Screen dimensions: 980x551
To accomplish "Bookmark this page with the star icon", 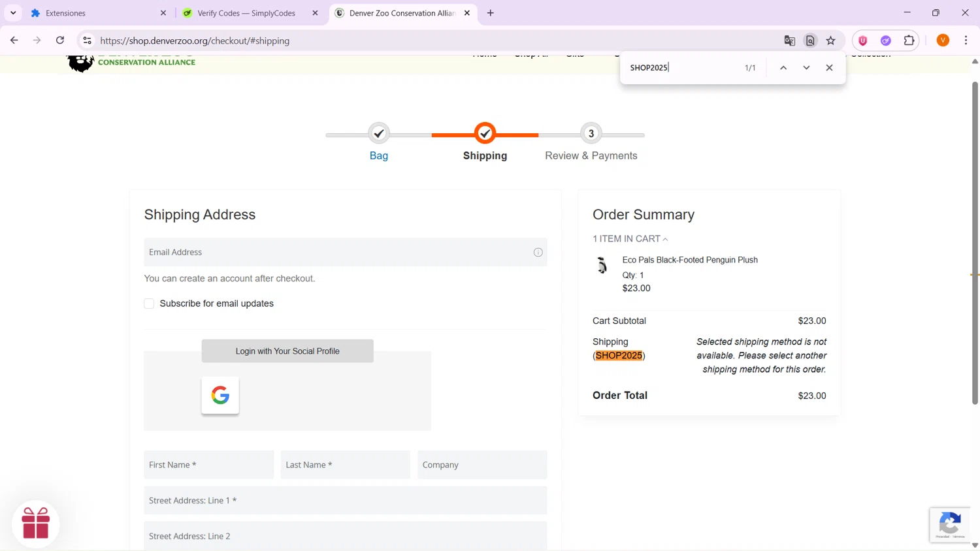I will pyautogui.click(x=830, y=40).
